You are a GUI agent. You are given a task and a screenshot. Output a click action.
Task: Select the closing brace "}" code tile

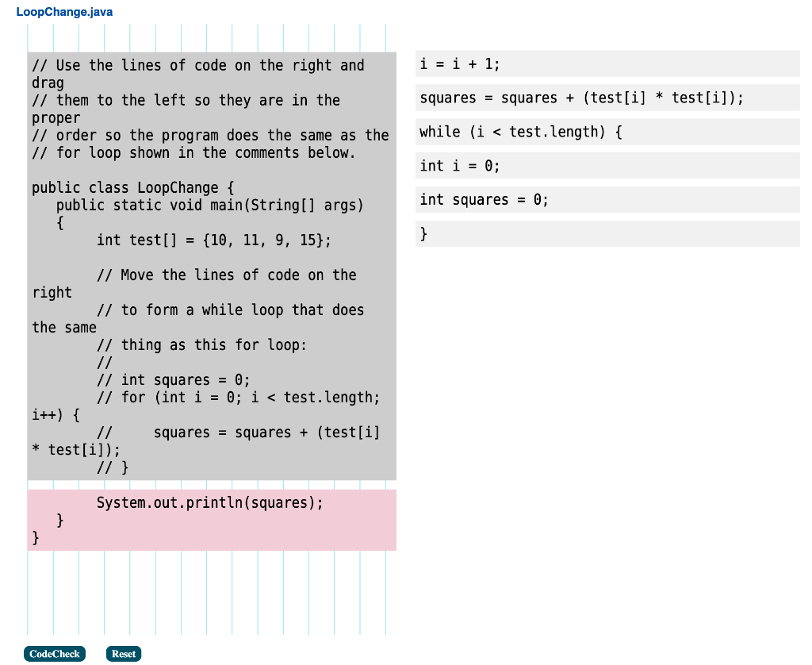coord(607,233)
